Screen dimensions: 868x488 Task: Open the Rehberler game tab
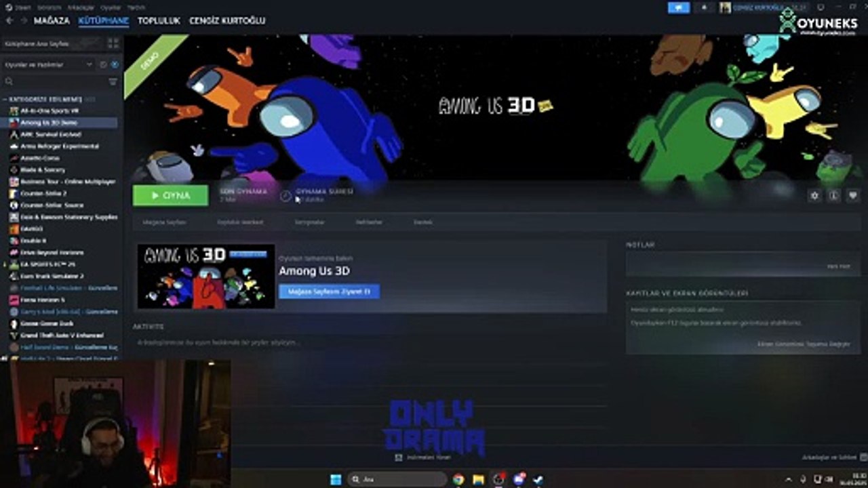(x=369, y=222)
